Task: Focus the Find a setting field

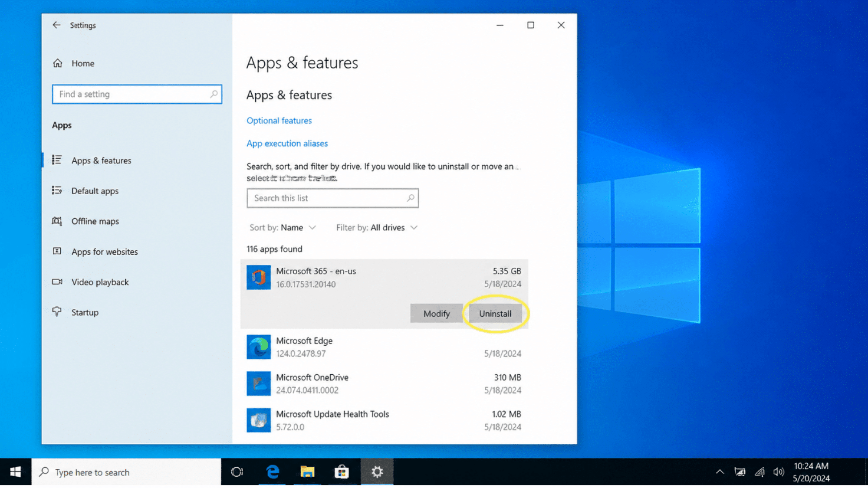Action: pyautogui.click(x=137, y=94)
